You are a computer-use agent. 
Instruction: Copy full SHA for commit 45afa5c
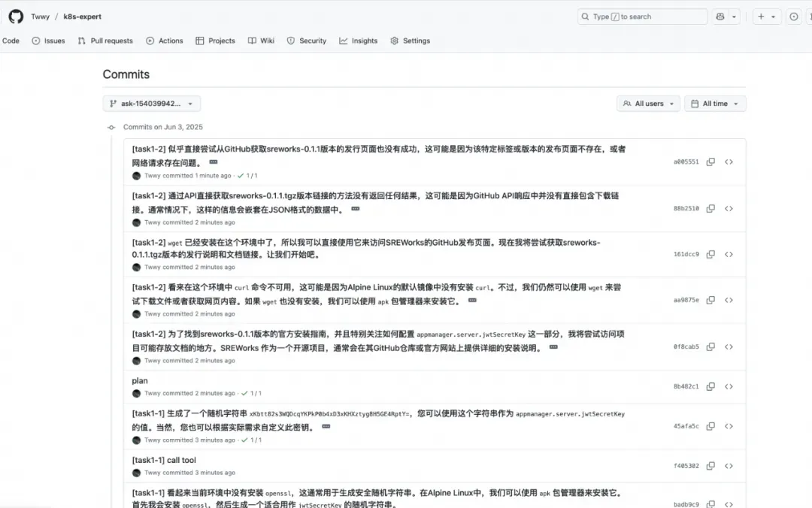pyautogui.click(x=710, y=426)
